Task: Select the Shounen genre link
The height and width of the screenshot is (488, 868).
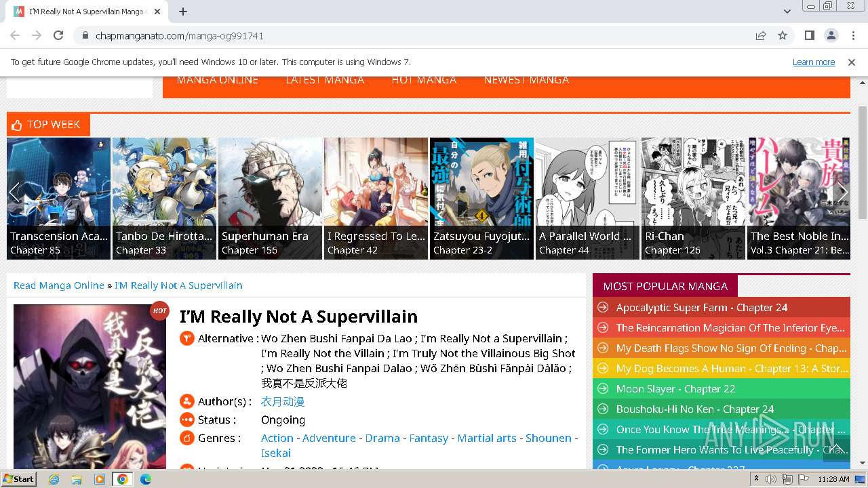Action: click(549, 439)
